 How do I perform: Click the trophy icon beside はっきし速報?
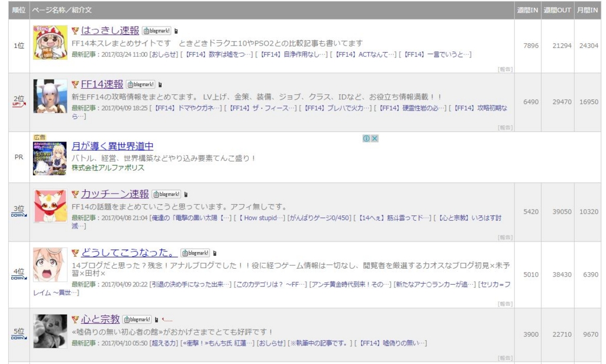75,31
